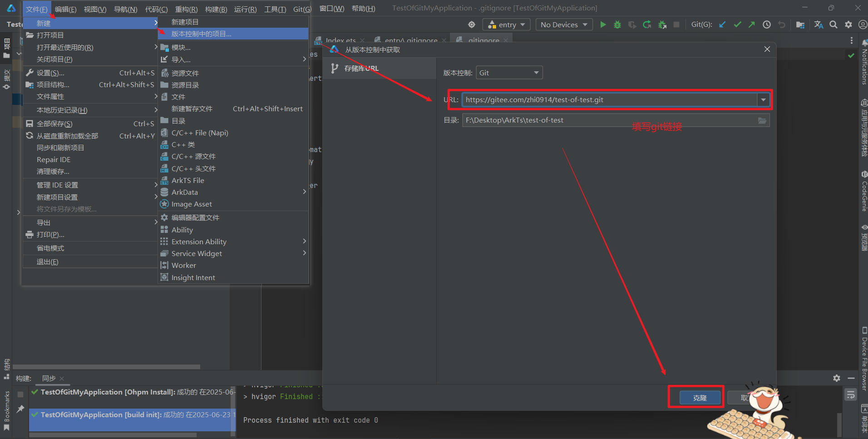Select 设置(S) menu item
Screen dimensions: 868x439
click(90, 73)
